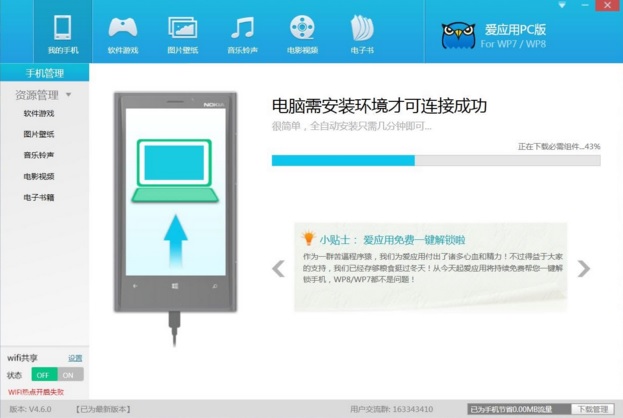Select 软件游戏 in the sidebar list

click(x=39, y=113)
